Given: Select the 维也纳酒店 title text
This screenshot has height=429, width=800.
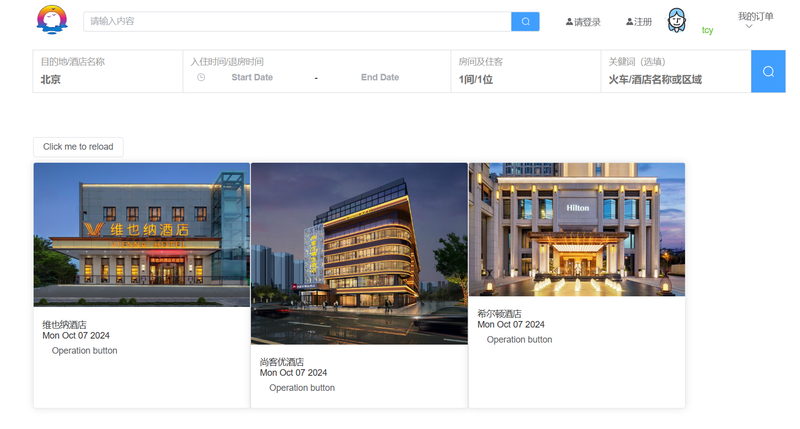Looking at the screenshot, I should coord(64,324).
